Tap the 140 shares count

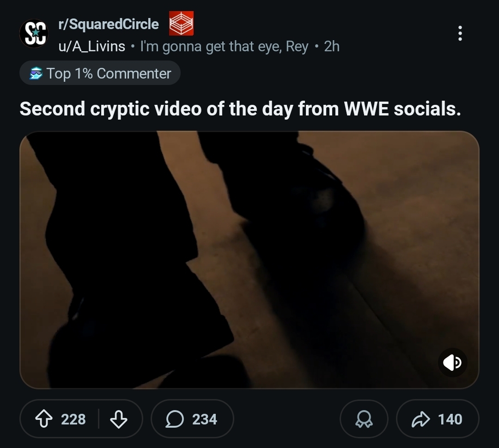450,419
